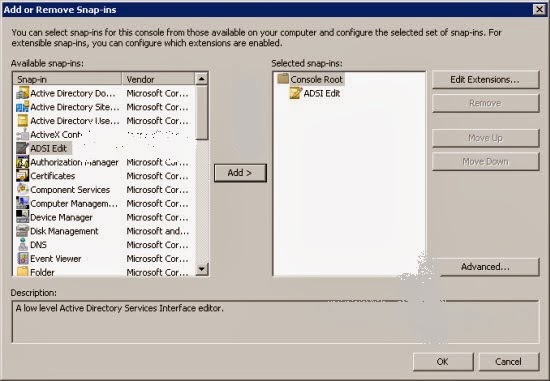The width and height of the screenshot is (550, 381).
Task: Select Certificates snap-in name
Action: tap(53, 176)
